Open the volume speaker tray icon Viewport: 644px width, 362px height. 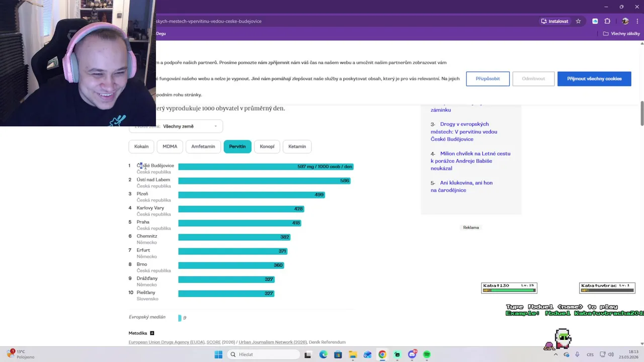tap(611, 354)
